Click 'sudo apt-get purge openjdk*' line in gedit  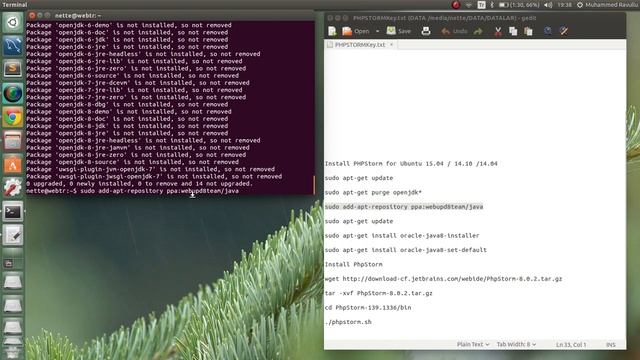373,193
